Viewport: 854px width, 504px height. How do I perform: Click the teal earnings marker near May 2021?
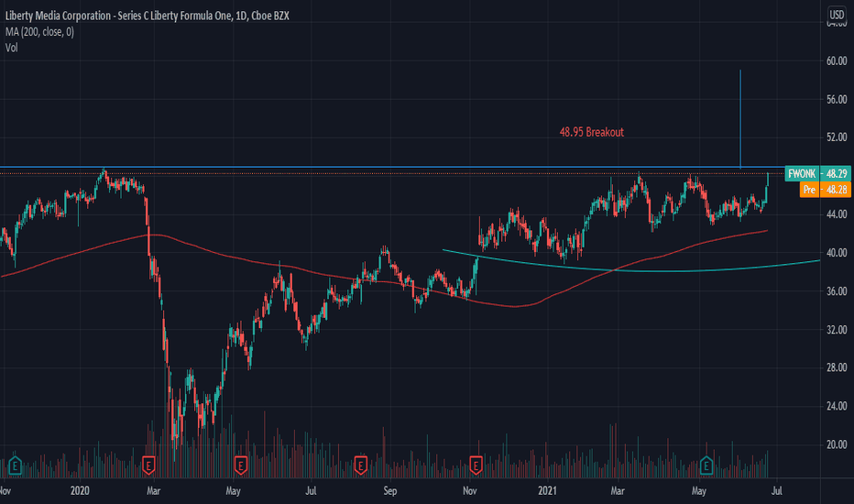coord(706,466)
